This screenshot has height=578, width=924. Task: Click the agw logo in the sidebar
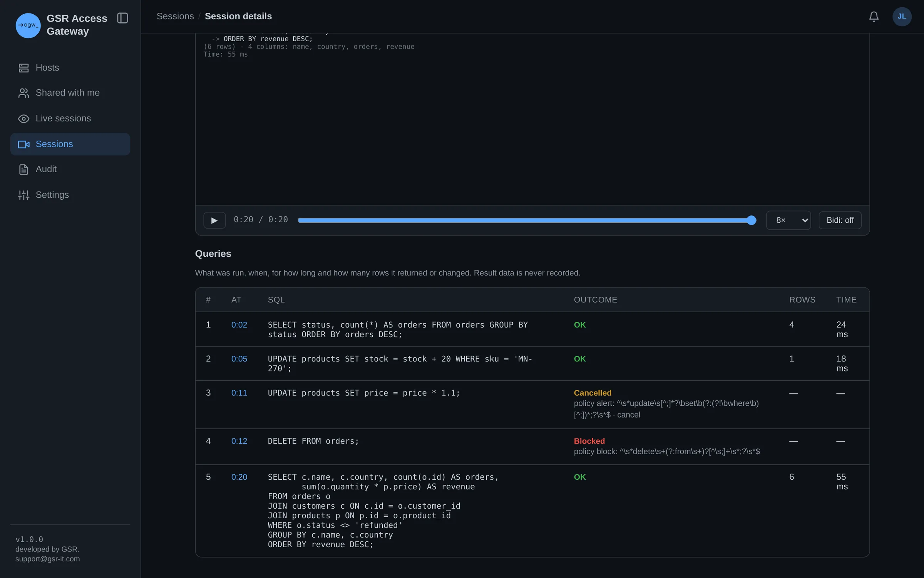(x=28, y=25)
